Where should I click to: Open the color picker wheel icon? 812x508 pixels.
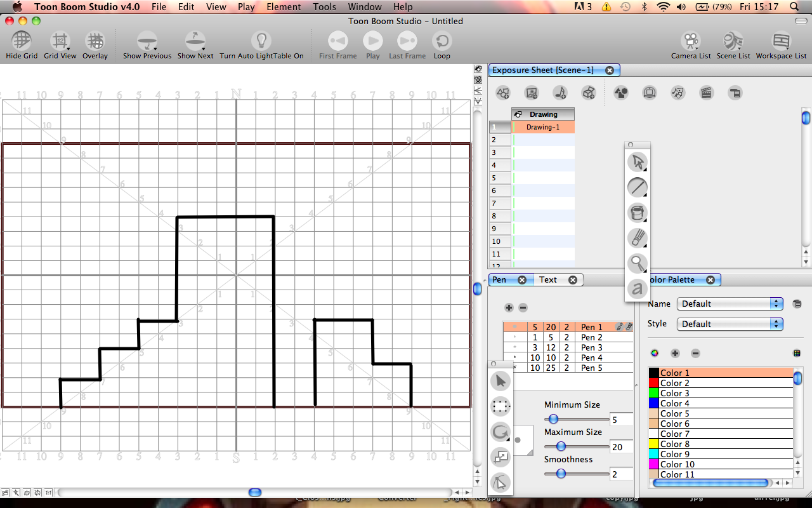click(x=655, y=353)
